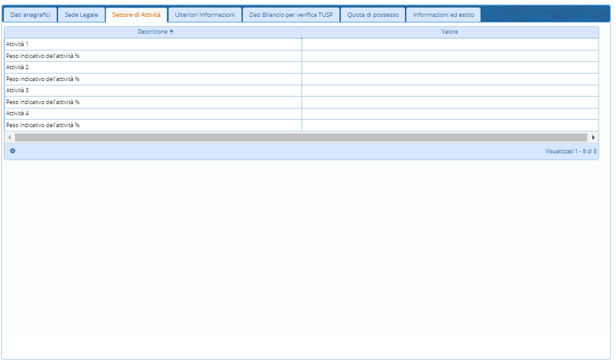Select the Attività 4 row
Image resolution: width=616 pixels, height=364 pixels.
pos(17,113)
